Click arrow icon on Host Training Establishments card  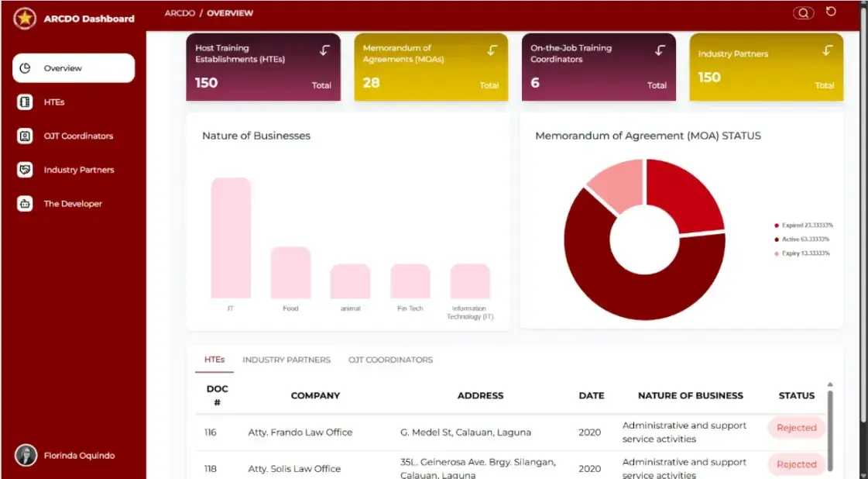(x=325, y=50)
